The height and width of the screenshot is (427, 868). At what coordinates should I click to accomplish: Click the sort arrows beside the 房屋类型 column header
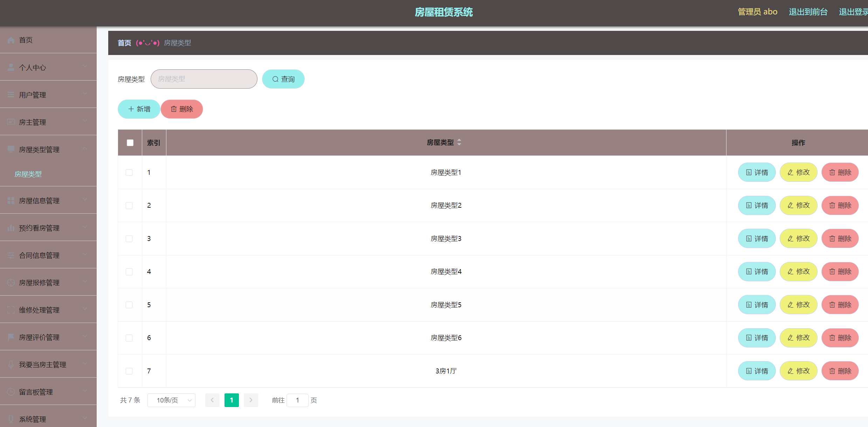[459, 142]
